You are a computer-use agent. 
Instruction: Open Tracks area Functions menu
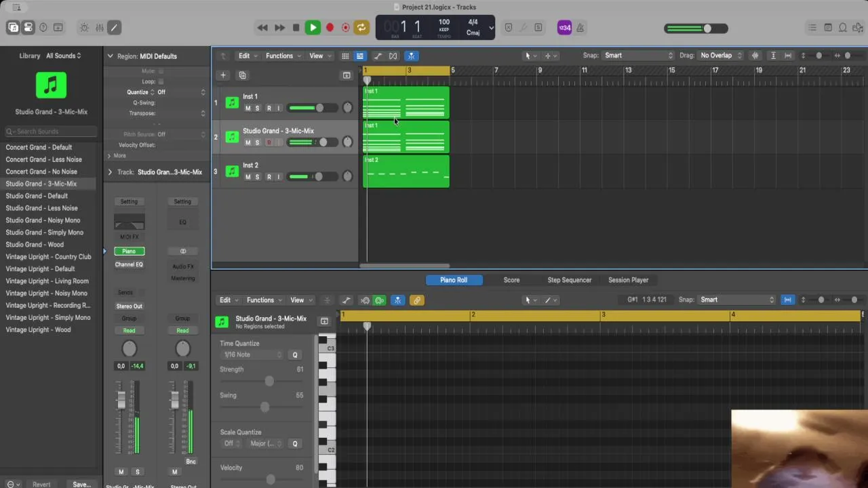(282, 56)
